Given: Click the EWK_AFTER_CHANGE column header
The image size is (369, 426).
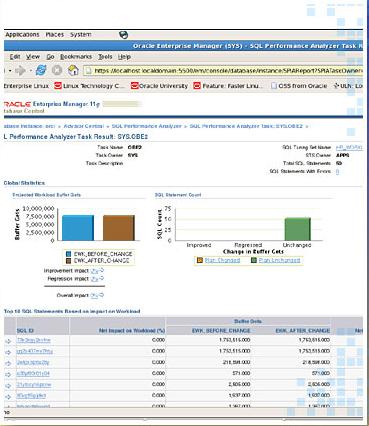Looking at the screenshot, I should pos(303,331).
